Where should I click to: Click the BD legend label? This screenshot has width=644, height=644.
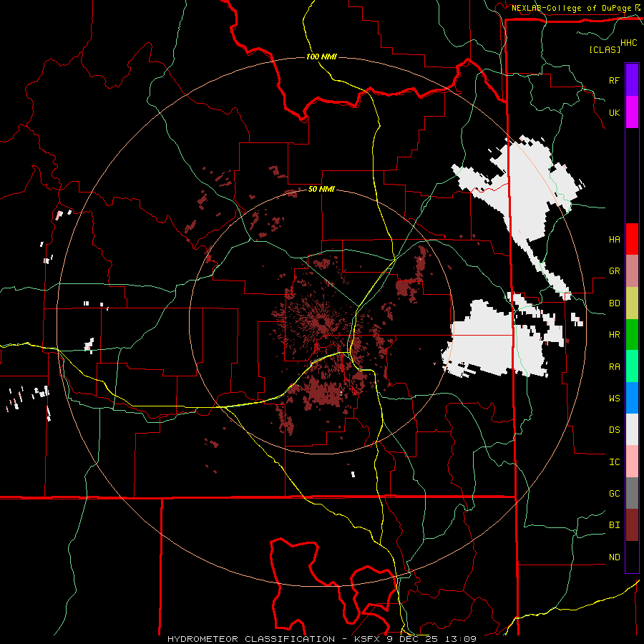click(x=614, y=303)
